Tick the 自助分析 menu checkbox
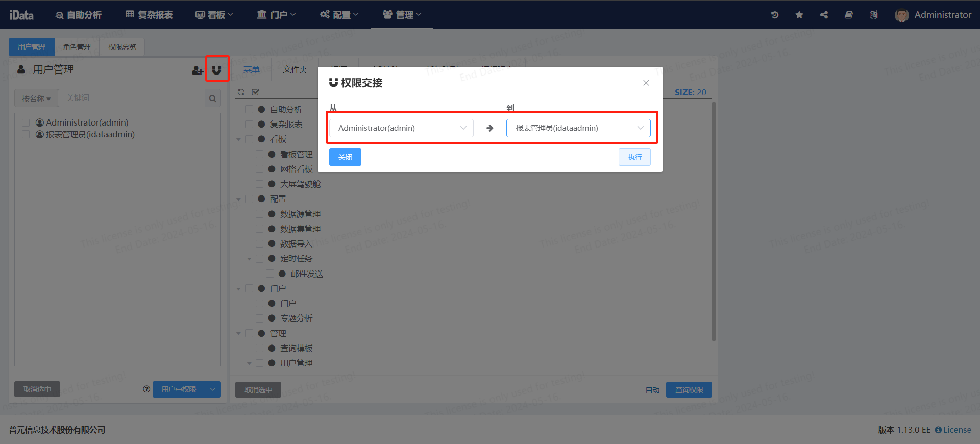 249,109
